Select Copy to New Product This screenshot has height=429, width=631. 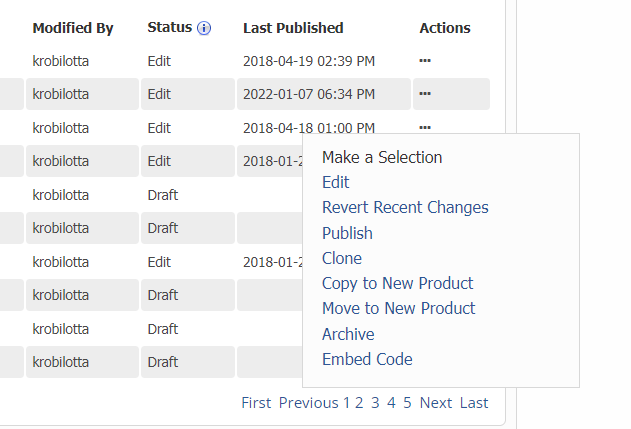(397, 283)
